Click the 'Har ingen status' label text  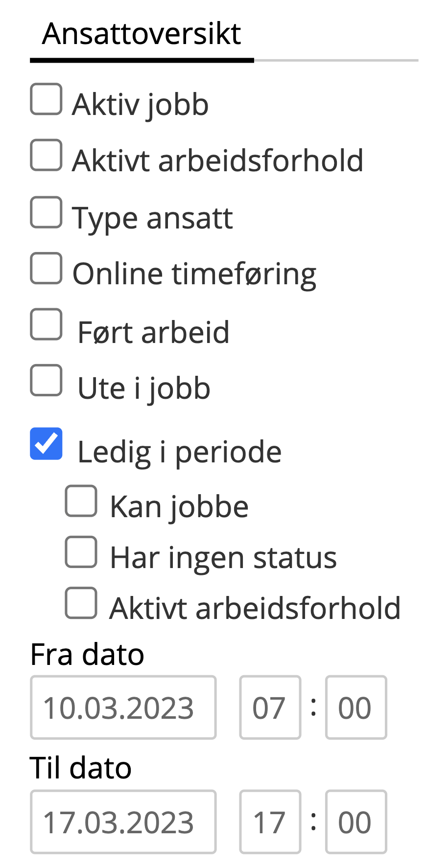pos(223,558)
